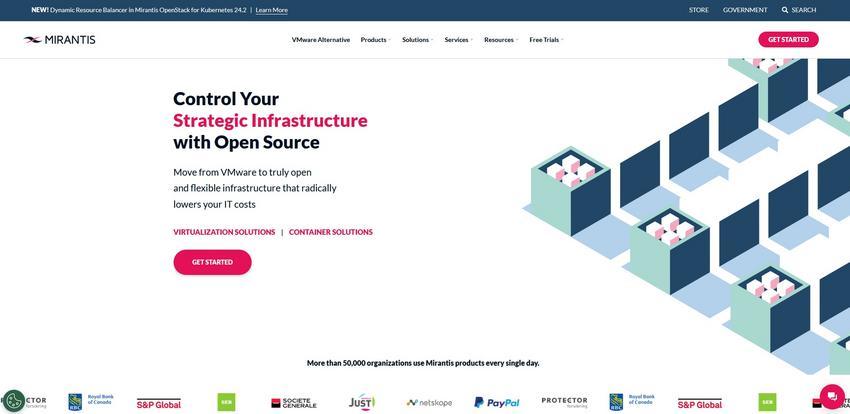This screenshot has width=850, height=414.
Task: Click the hero GET STARTED button
Action: (212, 262)
